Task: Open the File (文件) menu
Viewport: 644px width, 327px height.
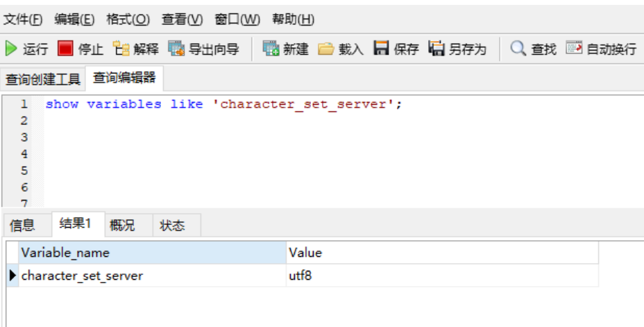Action: (23, 19)
